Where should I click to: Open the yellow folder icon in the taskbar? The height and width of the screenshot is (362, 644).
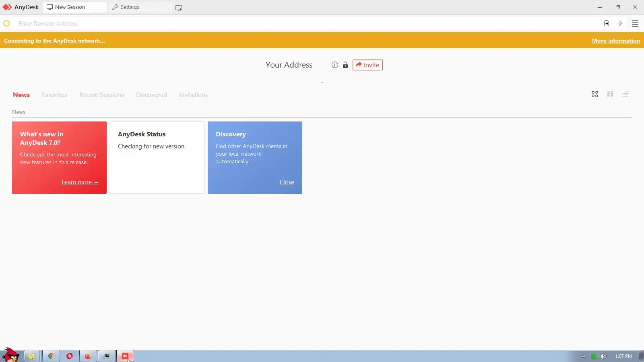tap(31, 356)
